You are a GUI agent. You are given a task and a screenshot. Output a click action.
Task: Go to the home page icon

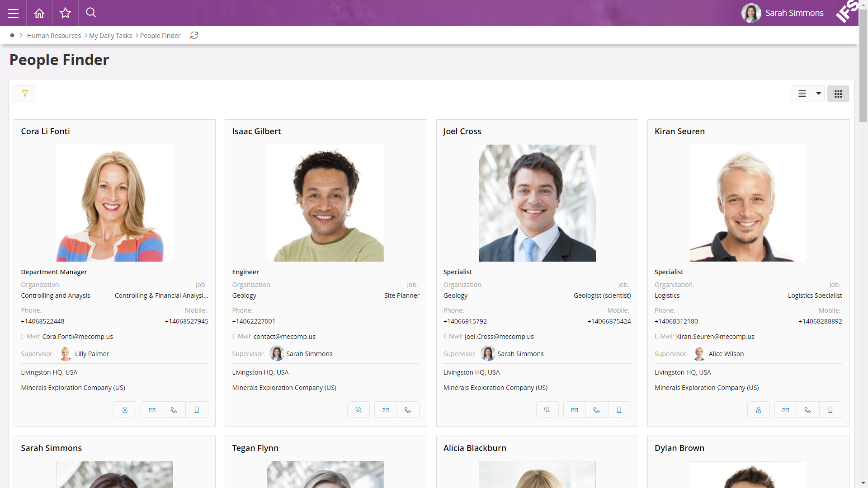[x=39, y=13]
